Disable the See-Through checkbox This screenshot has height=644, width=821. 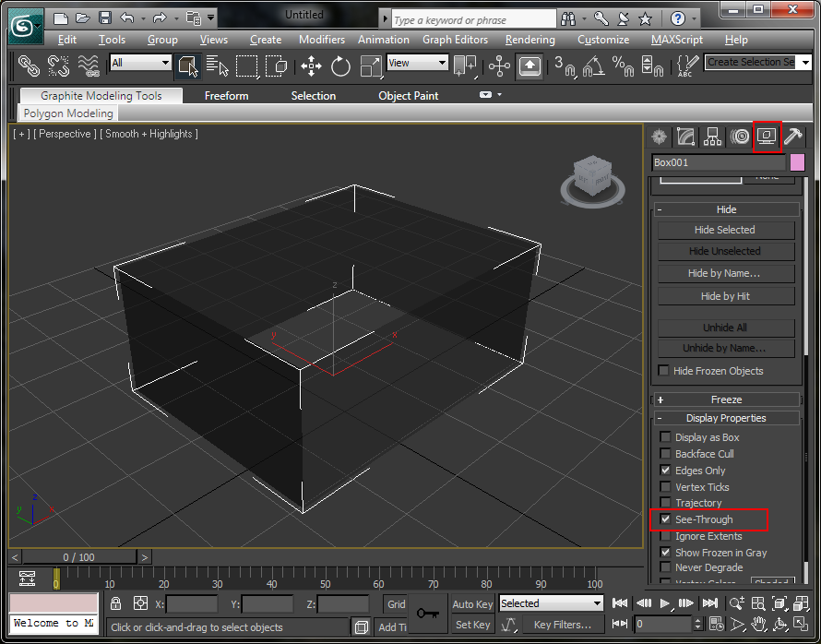(x=666, y=519)
